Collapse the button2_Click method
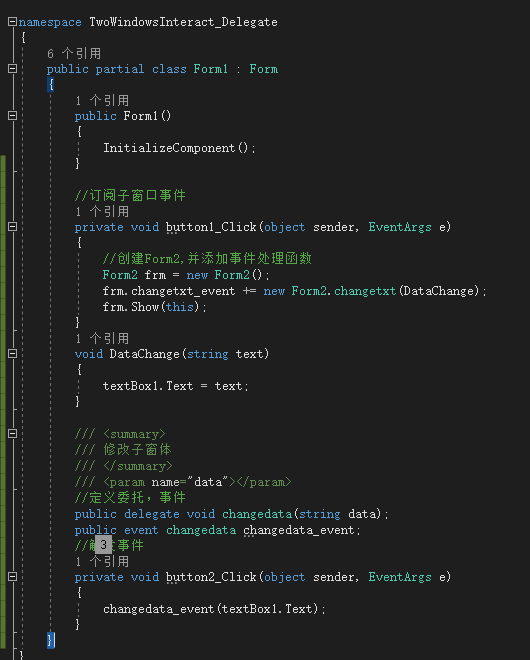 [12, 577]
